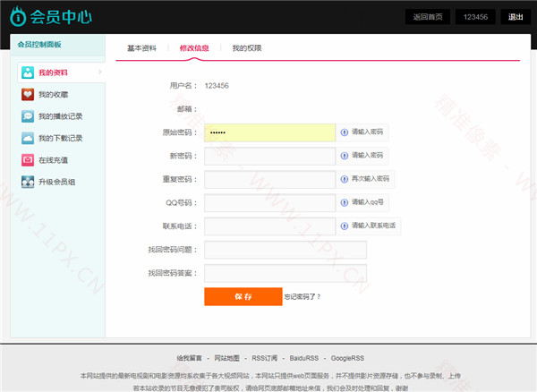Click the 我的播放记录 speech bubble icon
This screenshot has width=537, height=392.
pyautogui.click(x=28, y=116)
